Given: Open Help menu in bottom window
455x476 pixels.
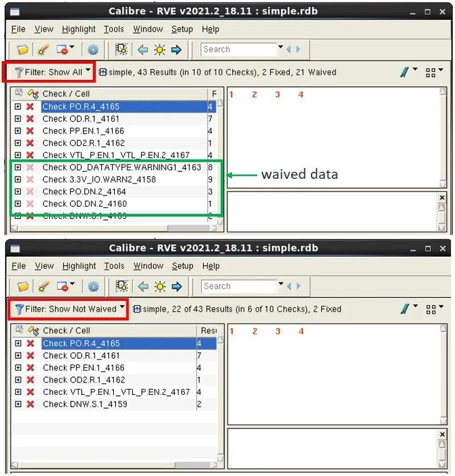Looking at the screenshot, I should coord(211,266).
